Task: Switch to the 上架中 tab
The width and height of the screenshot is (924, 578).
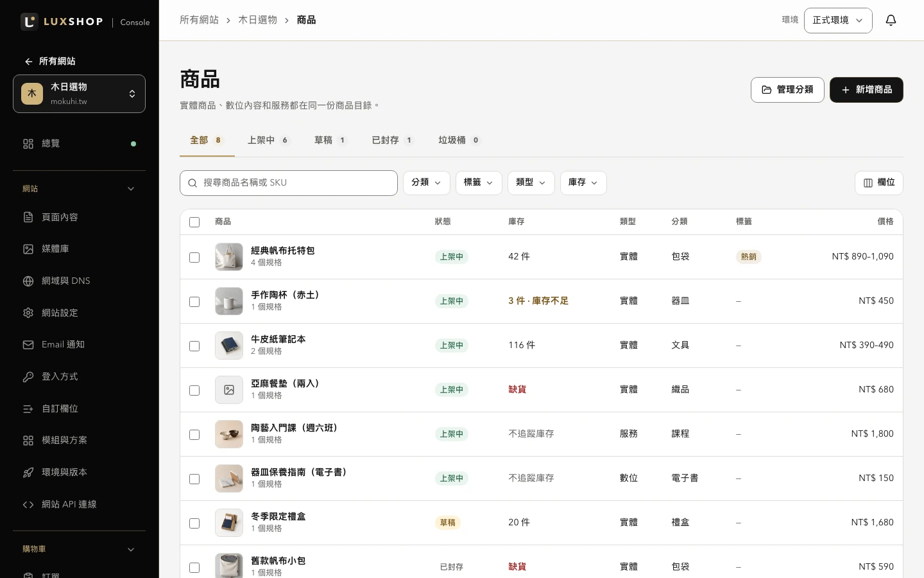Action: click(268, 141)
